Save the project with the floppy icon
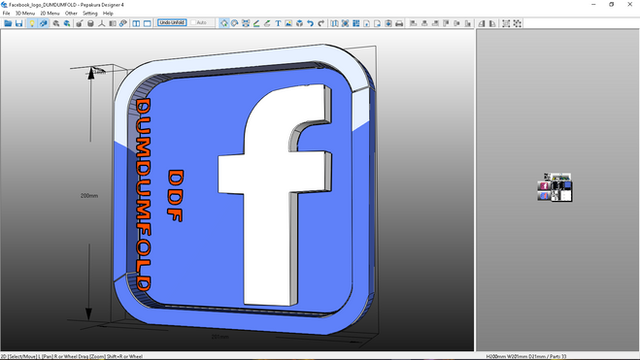Viewport: 640px width, 360px height. coord(19,23)
